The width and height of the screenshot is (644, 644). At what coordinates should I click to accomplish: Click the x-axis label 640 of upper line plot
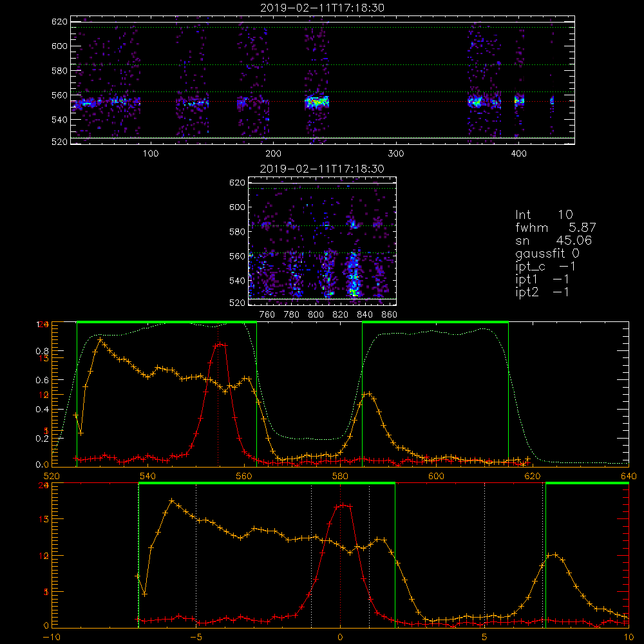pos(629,477)
